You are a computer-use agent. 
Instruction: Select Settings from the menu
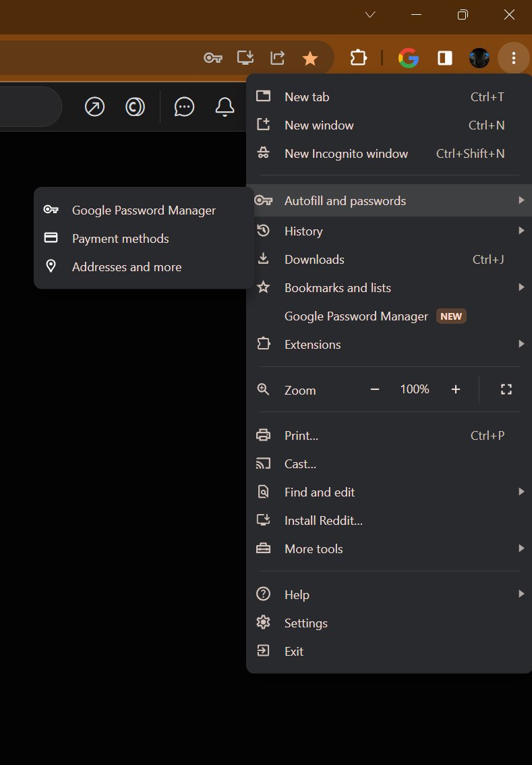click(x=305, y=623)
